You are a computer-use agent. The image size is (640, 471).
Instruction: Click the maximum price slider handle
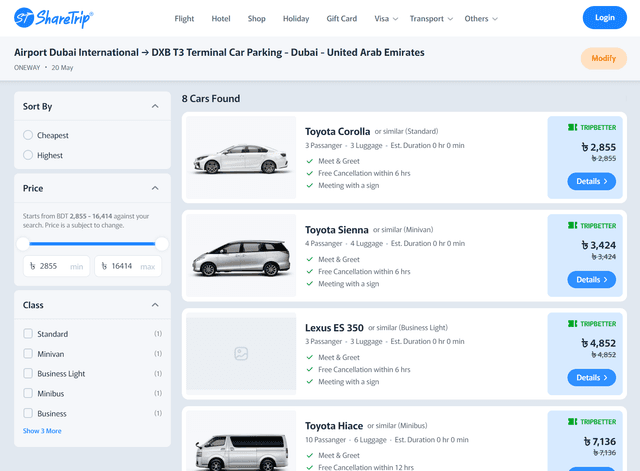pos(162,244)
